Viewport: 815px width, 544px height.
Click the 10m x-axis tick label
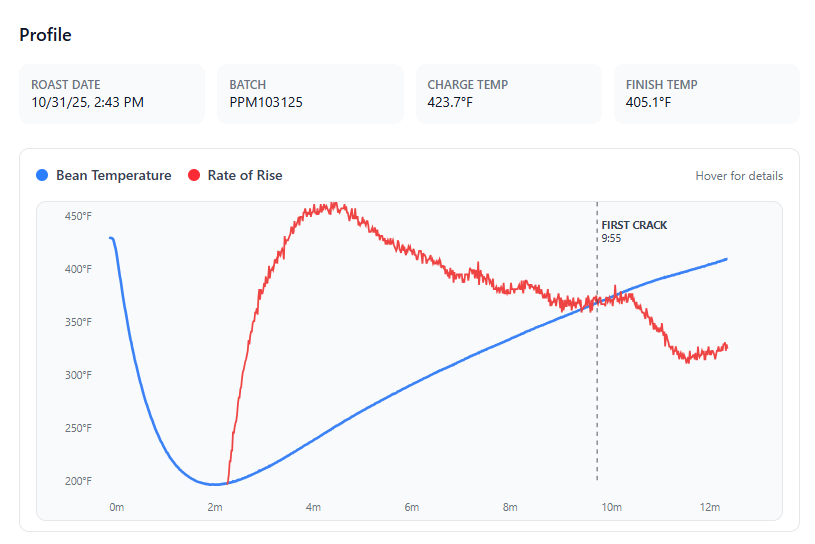pos(611,508)
